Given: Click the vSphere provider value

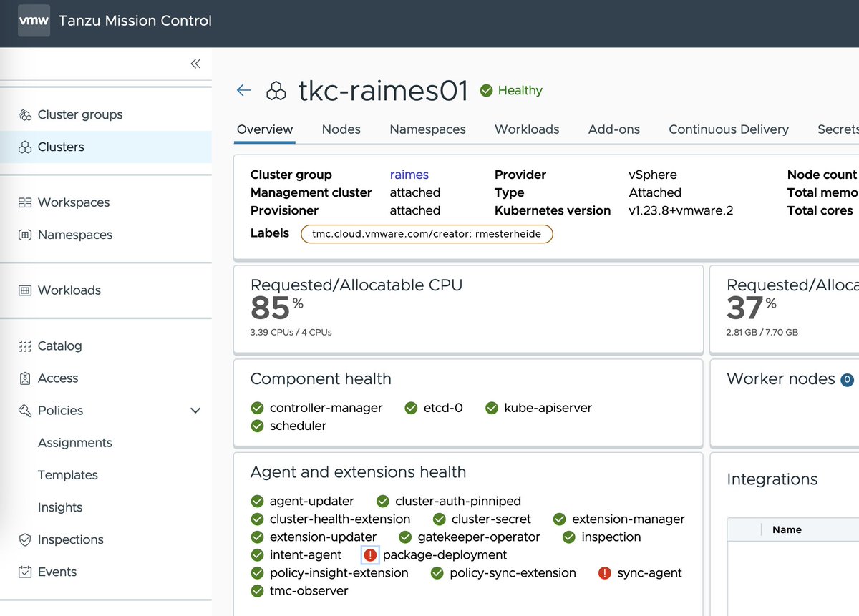Looking at the screenshot, I should pyautogui.click(x=653, y=175).
